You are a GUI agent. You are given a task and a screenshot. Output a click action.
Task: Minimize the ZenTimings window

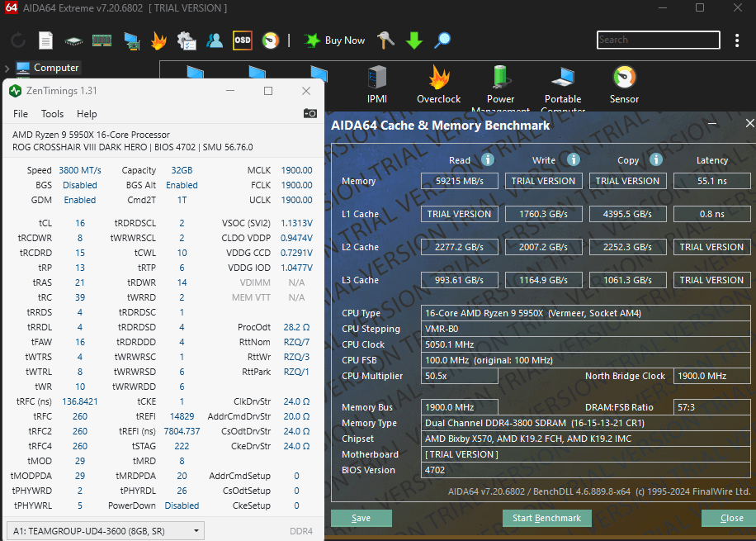230,91
